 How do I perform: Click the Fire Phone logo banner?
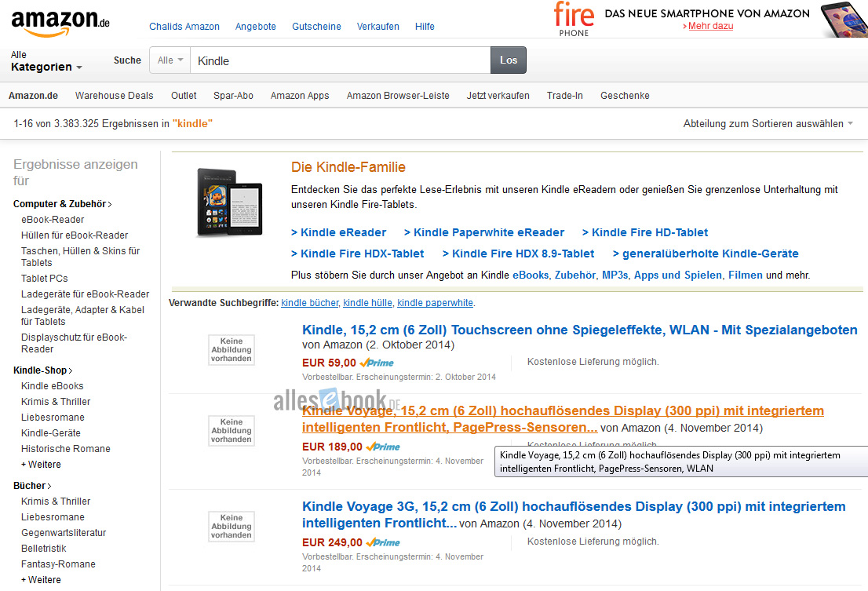(574, 20)
